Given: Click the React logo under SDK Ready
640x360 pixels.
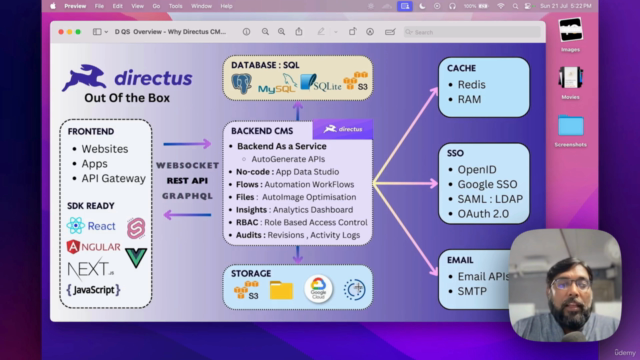Looking at the screenshot, I should [91, 226].
